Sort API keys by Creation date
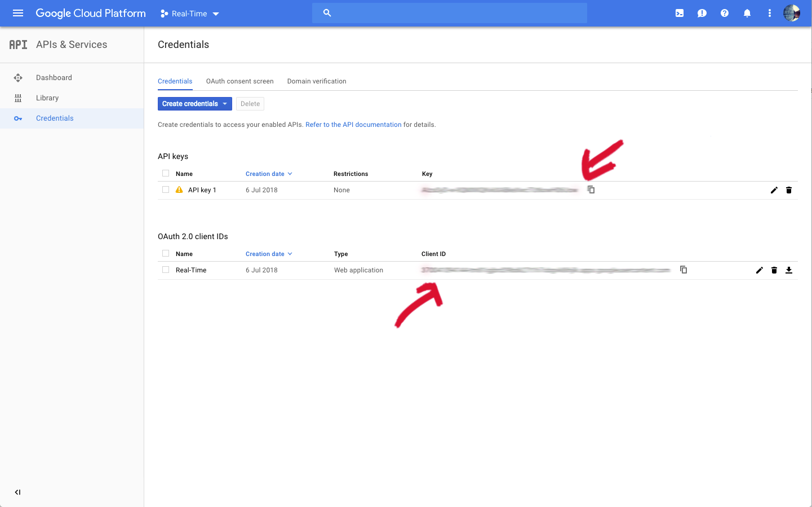 point(269,174)
